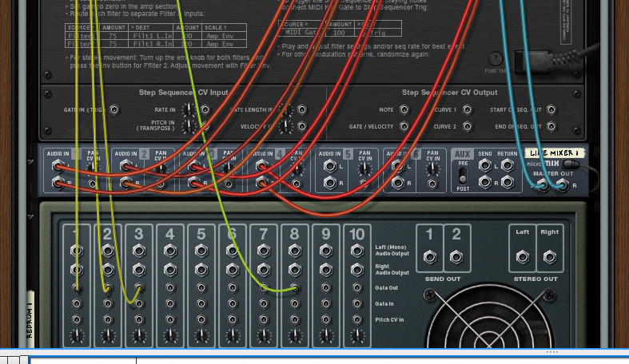The width and height of the screenshot is (629, 364).
Task: Click Redrum Send Out 1 jack
Action: [430, 257]
